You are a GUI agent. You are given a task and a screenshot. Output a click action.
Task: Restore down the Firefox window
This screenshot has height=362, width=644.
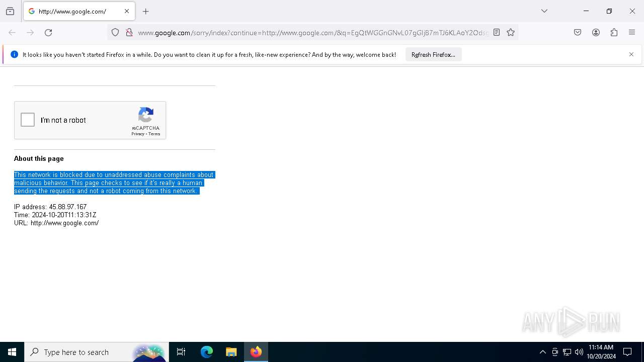(x=609, y=11)
